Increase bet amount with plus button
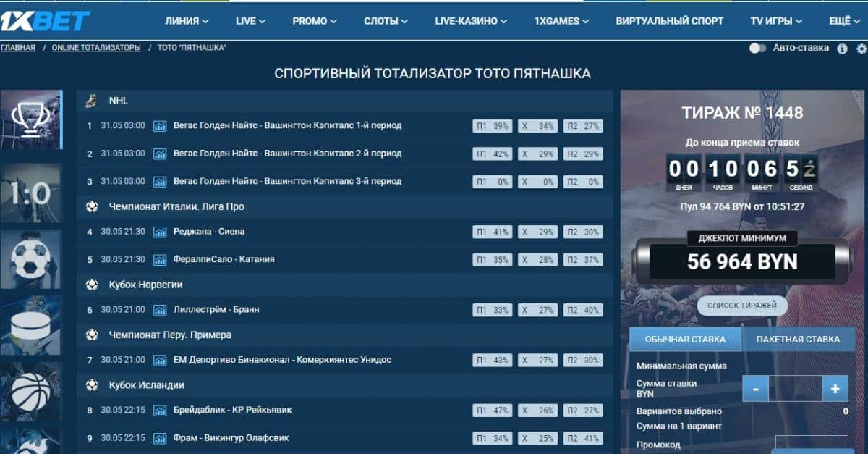 click(834, 389)
